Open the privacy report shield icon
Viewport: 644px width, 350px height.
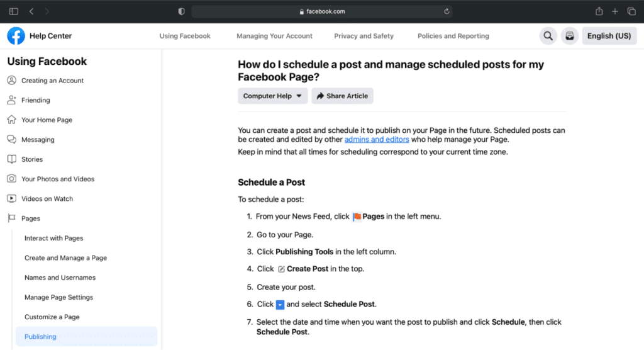coord(181,11)
